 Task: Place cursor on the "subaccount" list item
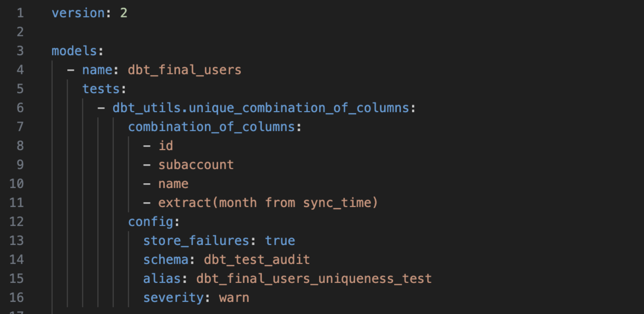pos(196,165)
